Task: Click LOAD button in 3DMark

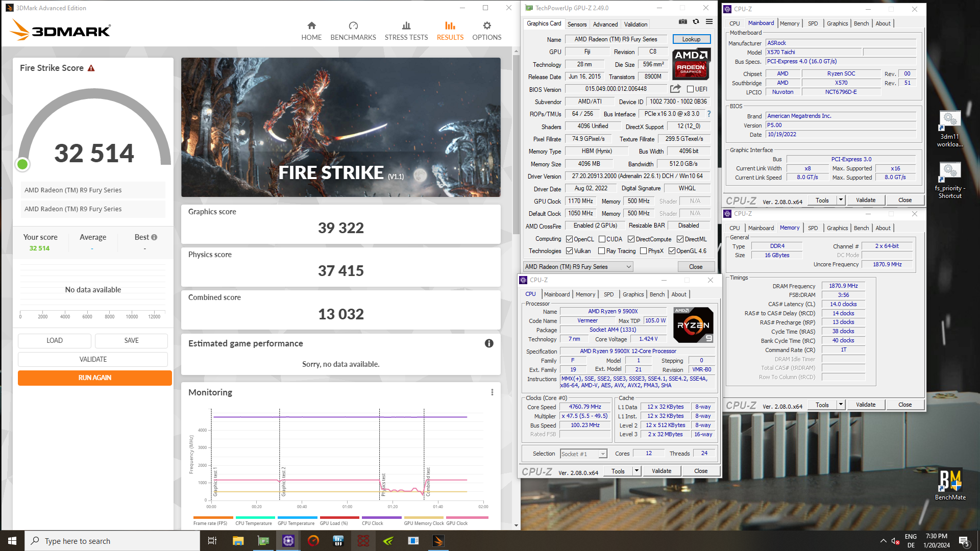Action: tap(55, 341)
